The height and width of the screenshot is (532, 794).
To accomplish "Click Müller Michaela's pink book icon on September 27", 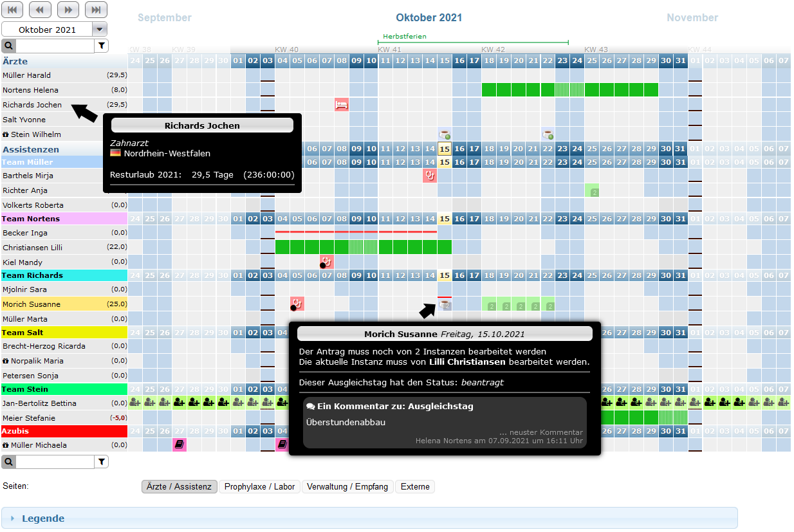I will click(x=180, y=445).
